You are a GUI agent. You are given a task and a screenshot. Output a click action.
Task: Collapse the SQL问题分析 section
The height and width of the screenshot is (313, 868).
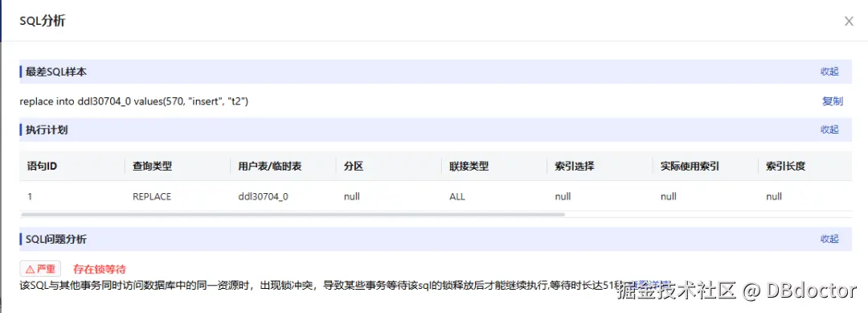(x=829, y=239)
